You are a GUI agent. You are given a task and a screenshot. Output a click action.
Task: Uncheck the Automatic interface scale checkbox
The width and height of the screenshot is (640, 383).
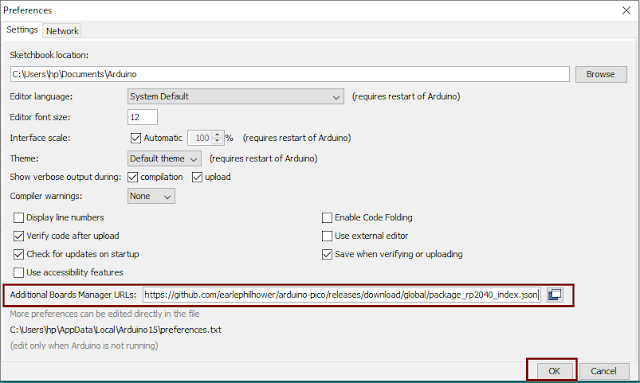click(136, 138)
